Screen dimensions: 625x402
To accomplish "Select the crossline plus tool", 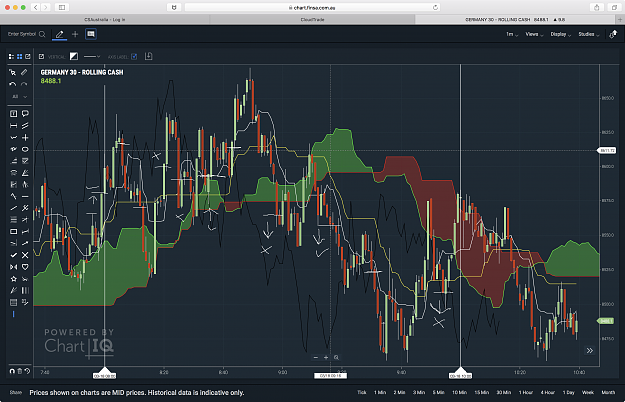I will 25,137.
